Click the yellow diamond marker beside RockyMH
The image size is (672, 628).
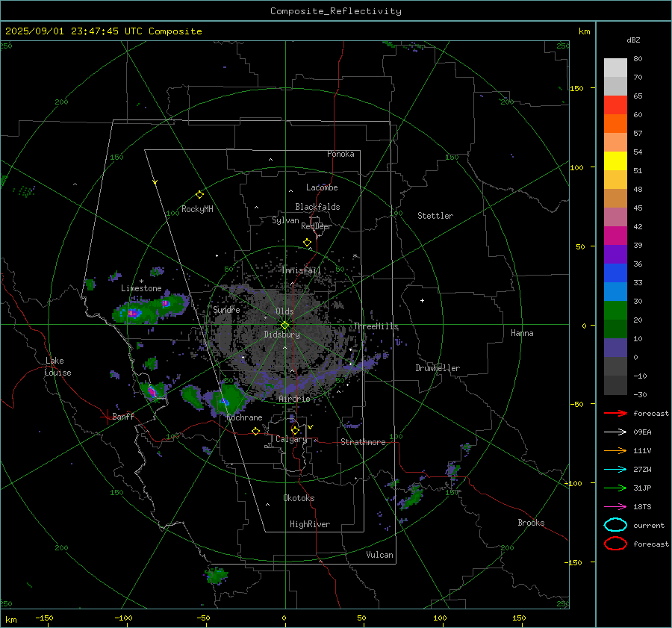click(x=199, y=195)
